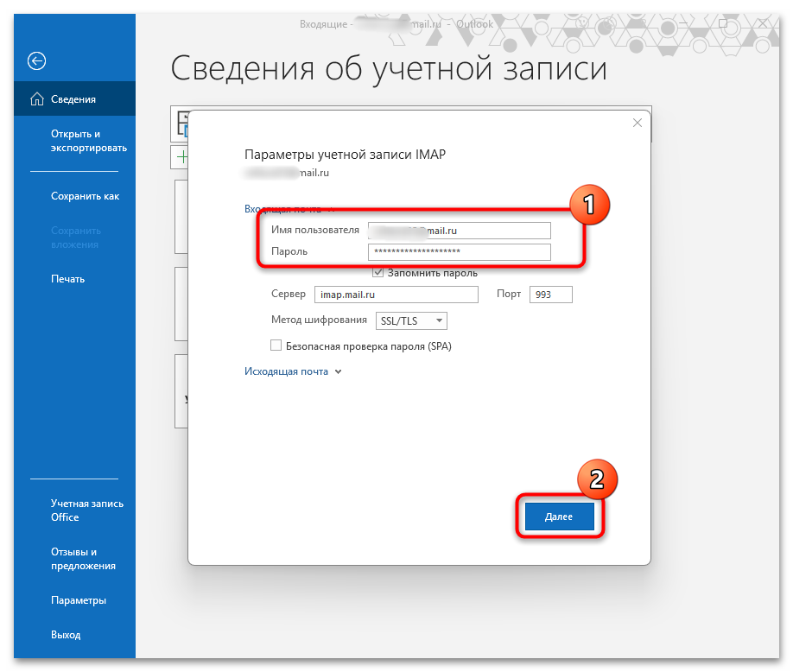Viewport: 793px width, 672px height.
Task: Click the Сведения home icon
Action: pos(37,99)
